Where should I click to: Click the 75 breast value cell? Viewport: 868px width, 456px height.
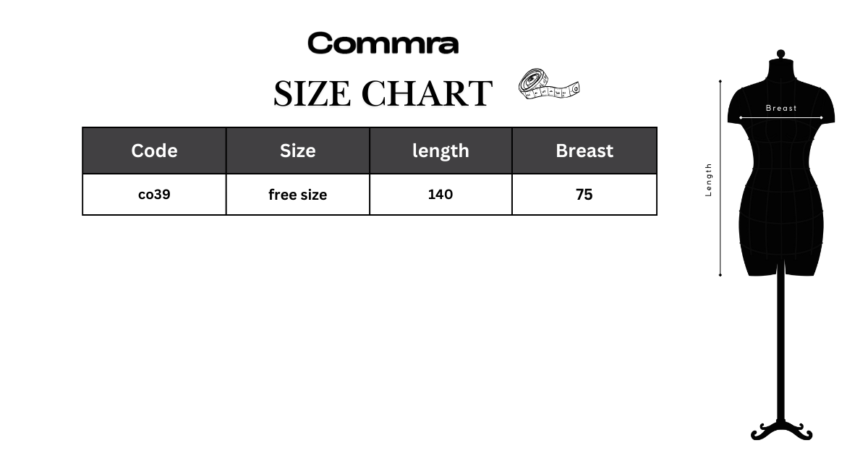coord(584,195)
